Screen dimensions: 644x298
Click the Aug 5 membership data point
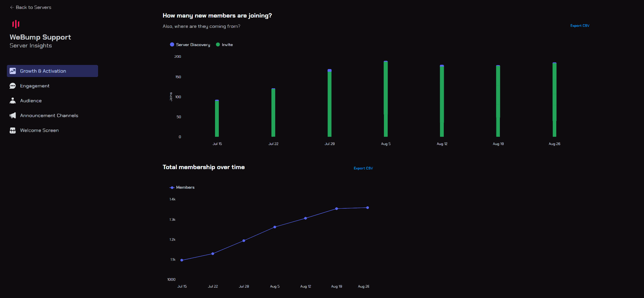pyautogui.click(x=275, y=227)
